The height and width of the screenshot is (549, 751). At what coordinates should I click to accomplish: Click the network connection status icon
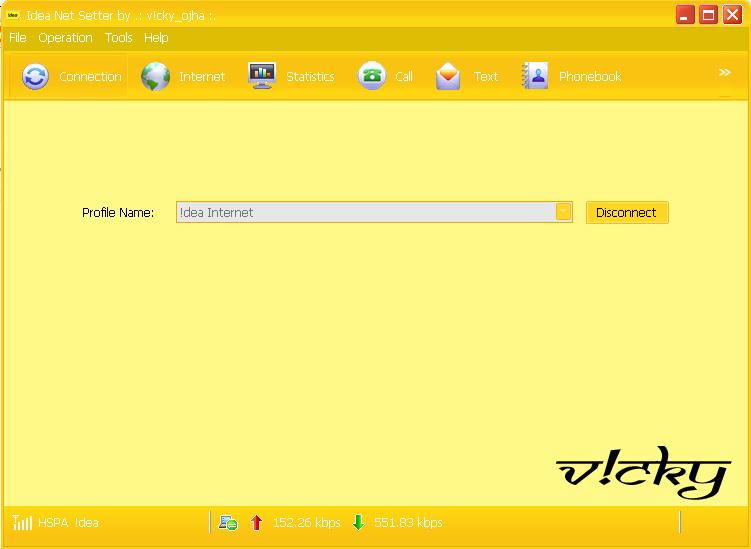click(x=228, y=523)
